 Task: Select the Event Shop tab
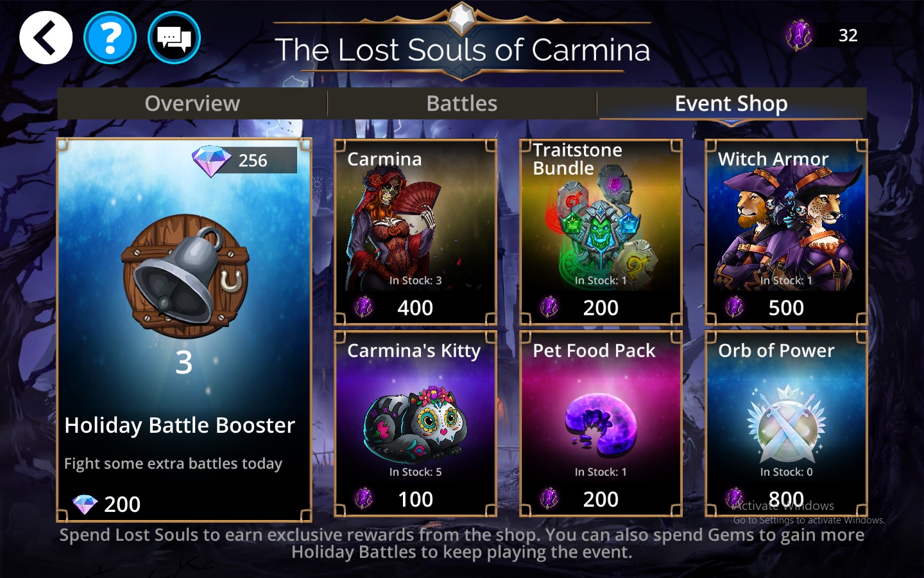(732, 103)
